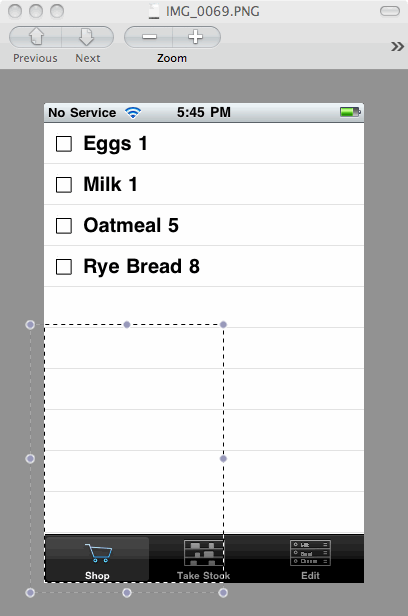Viewport: 408px width, 616px height.
Task: Zoom out with the minus button
Action: click(x=149, y=37)
